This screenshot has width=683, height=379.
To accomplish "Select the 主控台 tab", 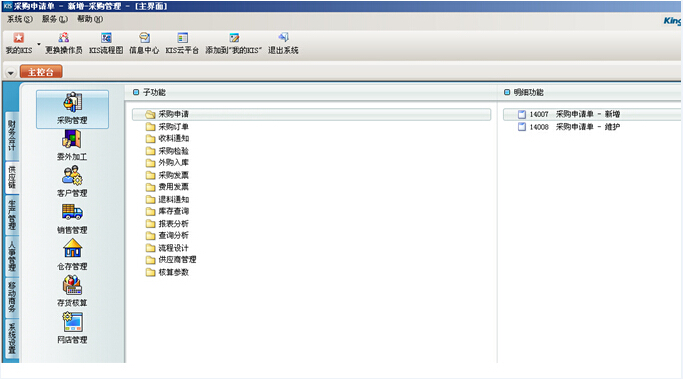I will (x=41, y=72).
